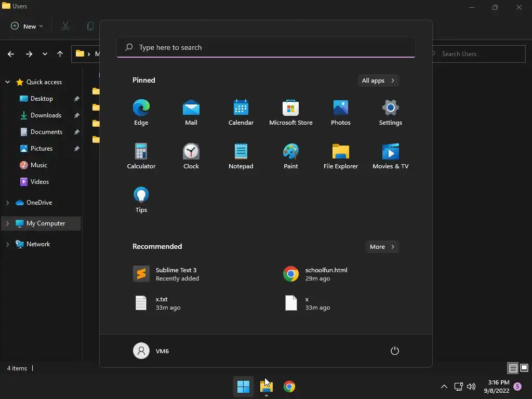Open recent locations dropdown in Explorer
This screenshot has height=399, width=532.
click(45, 54)
